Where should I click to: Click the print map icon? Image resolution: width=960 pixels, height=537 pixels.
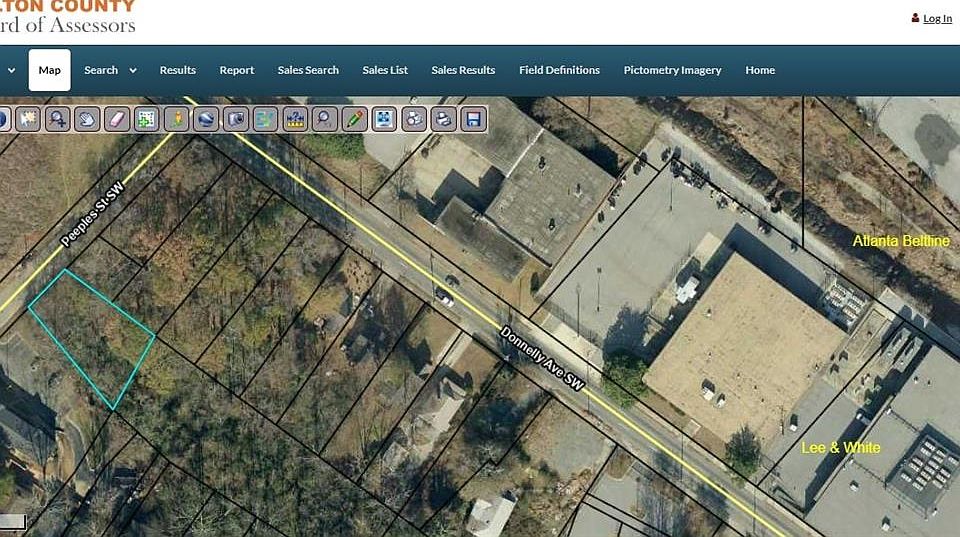443,119
